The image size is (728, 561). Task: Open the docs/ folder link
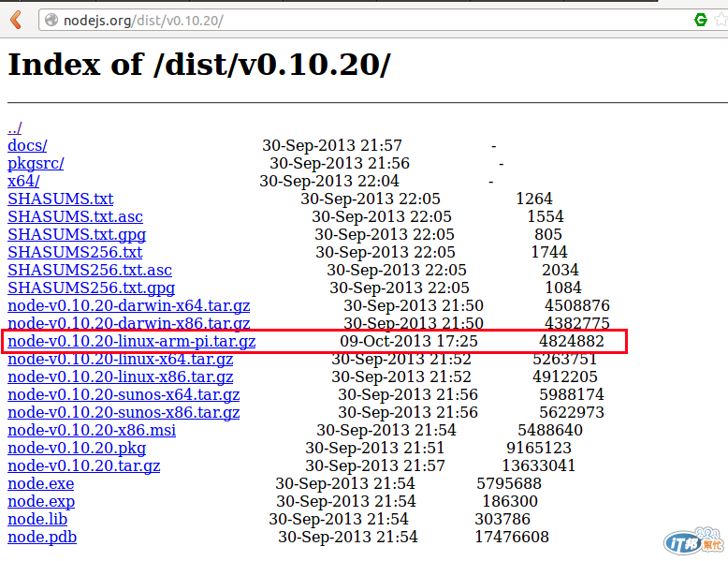tap(27, 145)
